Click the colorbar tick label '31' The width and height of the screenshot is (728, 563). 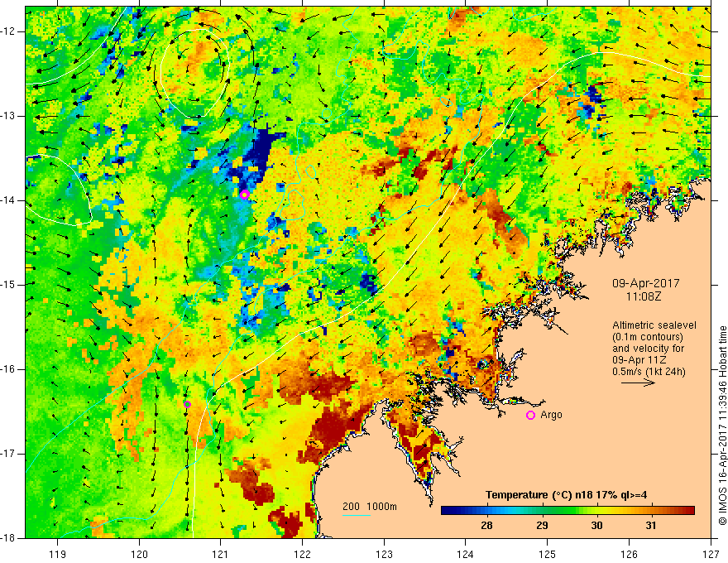coord(651,526)
